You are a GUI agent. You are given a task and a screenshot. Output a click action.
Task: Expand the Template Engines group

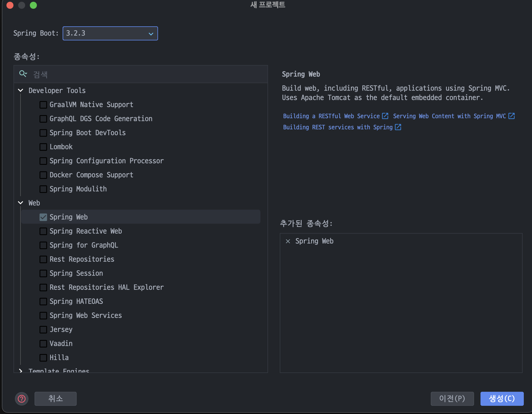(x=20, y=370)
